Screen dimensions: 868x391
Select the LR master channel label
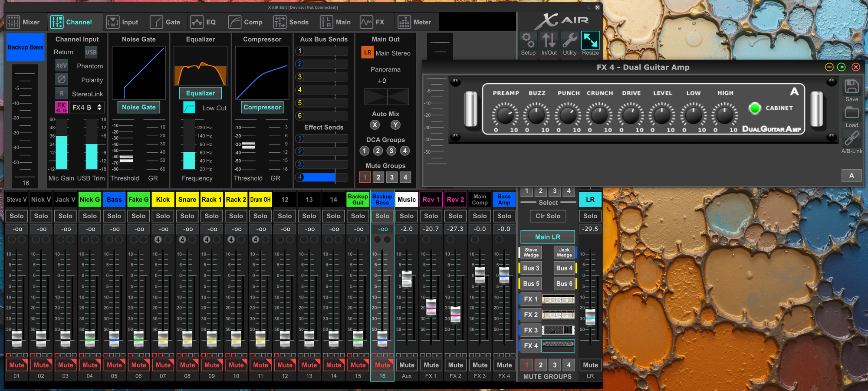coord(590,200)
